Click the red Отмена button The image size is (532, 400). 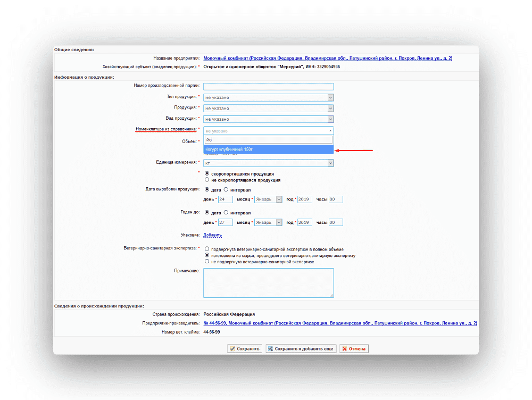pos(354,348)
